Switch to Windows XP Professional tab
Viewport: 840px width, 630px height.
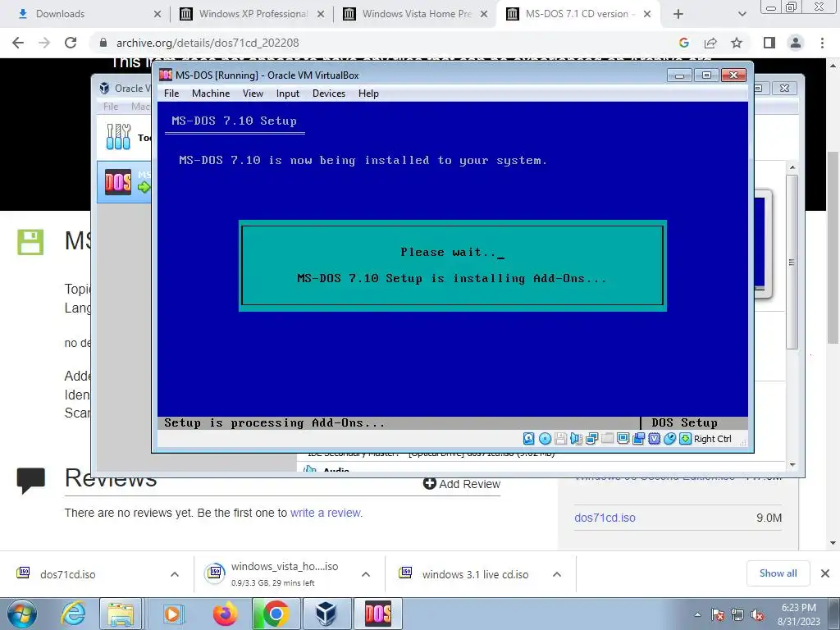252,14
